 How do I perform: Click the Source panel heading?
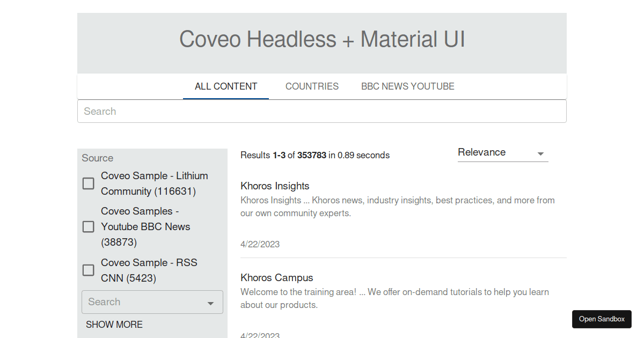tap(97, 158)
